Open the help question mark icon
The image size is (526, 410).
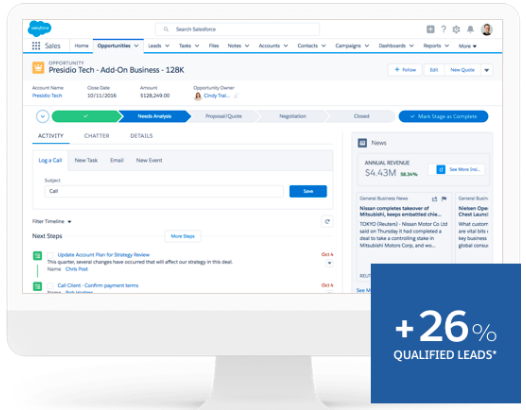443,29
